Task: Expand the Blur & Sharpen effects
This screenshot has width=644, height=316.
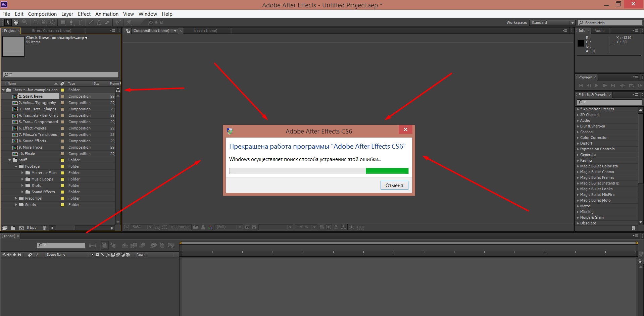Action: [x=578, y=126]
